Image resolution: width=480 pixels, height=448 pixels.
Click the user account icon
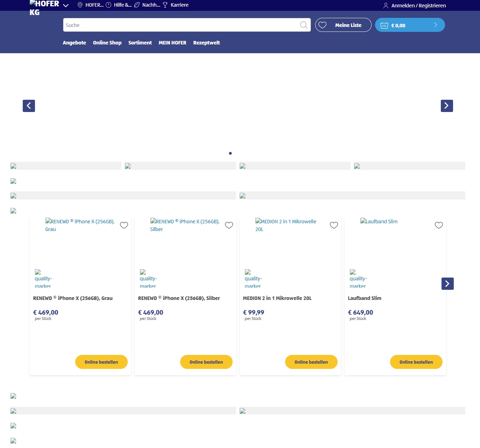[x=386, y=6]
